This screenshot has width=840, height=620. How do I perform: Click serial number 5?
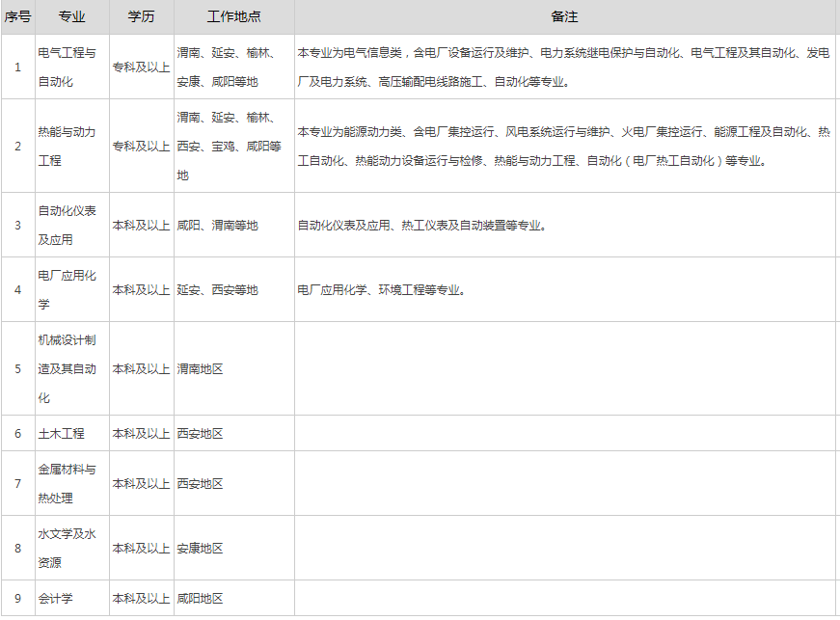point(17,369)
